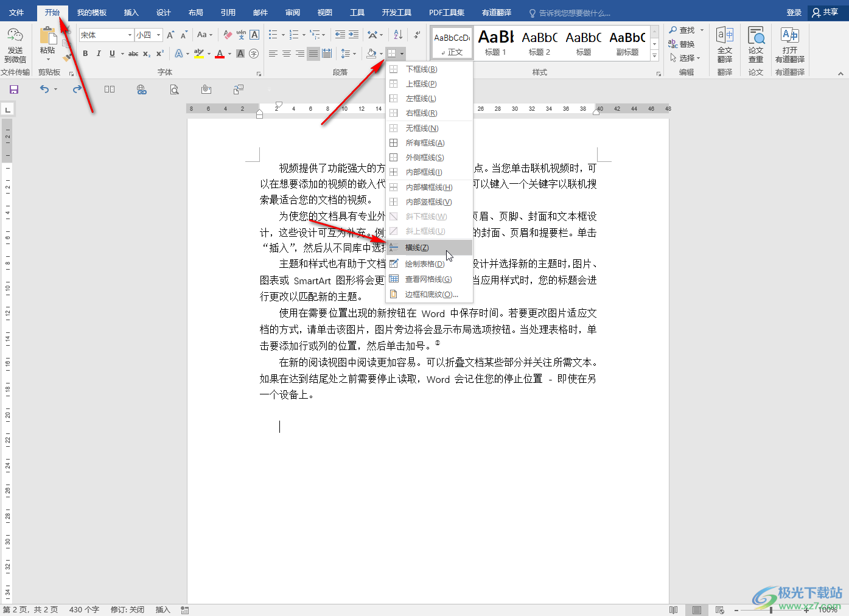Align text left
Viewport: 849px width, 616px height.
point(273,54)
